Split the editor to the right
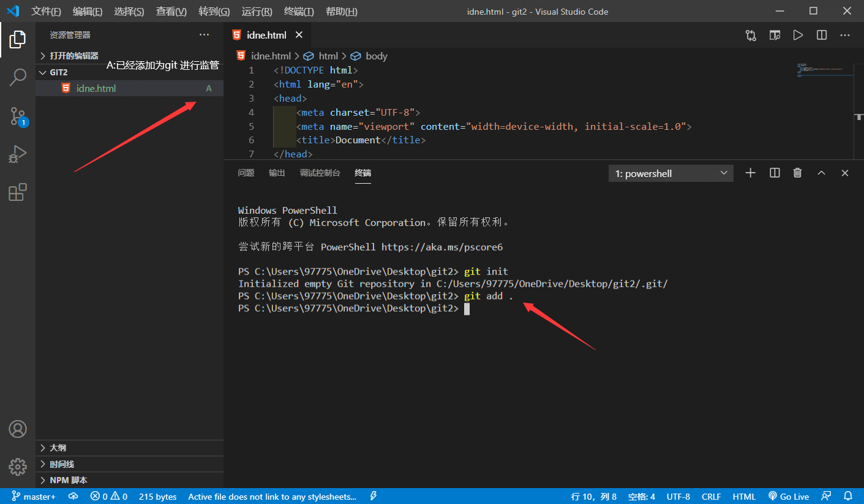The image size is (864, 504). point(822,35)
